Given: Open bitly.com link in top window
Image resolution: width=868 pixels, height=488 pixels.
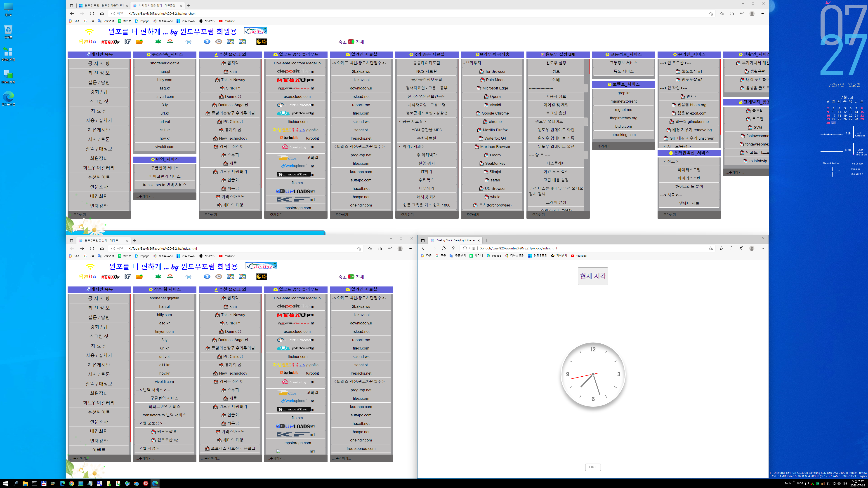Looking at the screenshot, I should pos(164,80).
